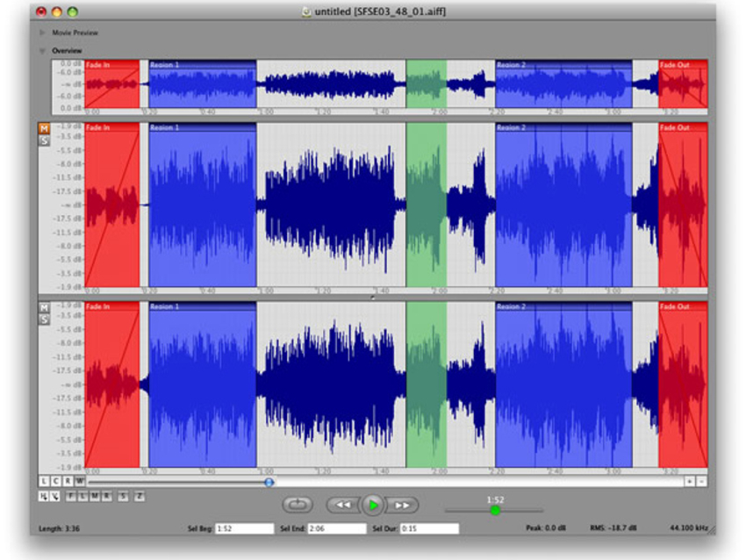Click the H tool icon with arrow
Screen dimensions: 746x560
coord(43,497)
